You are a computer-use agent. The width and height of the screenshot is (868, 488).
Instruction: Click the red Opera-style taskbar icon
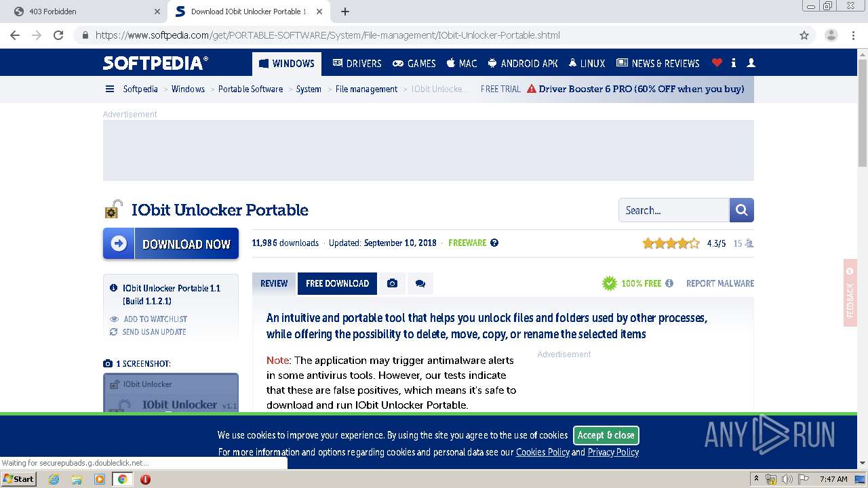pyautogui.click(x=145, y=479)
